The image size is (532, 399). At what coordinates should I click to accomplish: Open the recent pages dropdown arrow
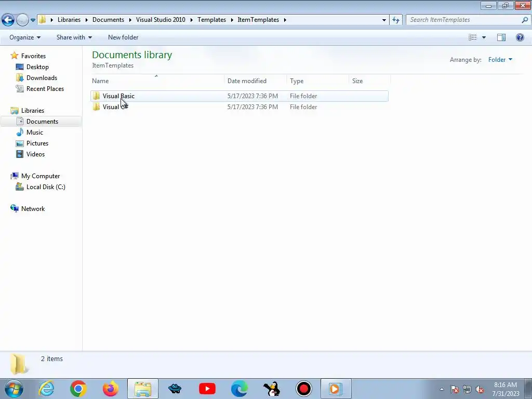(33, 20)
